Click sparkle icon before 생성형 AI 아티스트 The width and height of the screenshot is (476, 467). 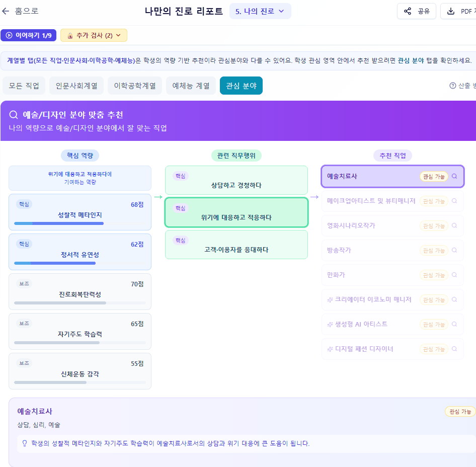[x=330, y=324]
